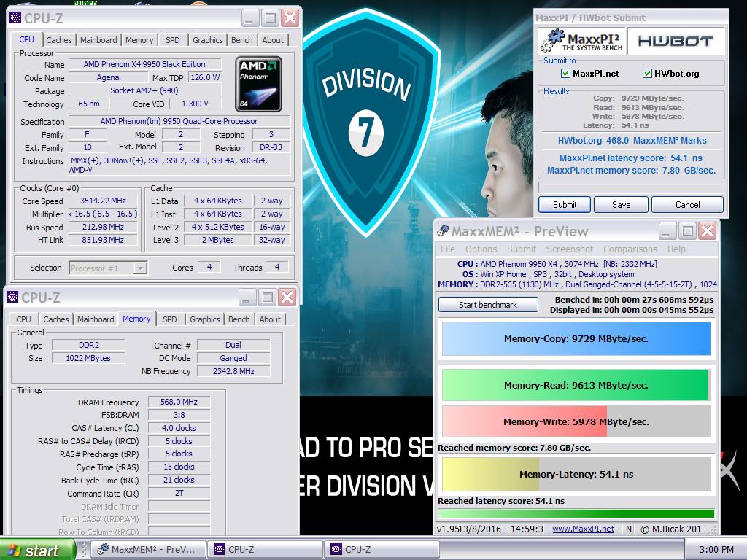Viewport: 747px width, 560px height.
Task: Click the green progress bar at bottom
Action: click(576, 513)
